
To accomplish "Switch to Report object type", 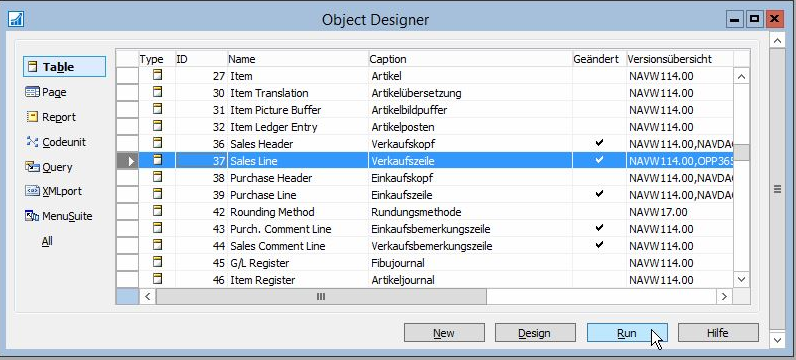I will [x=51, y=117].
